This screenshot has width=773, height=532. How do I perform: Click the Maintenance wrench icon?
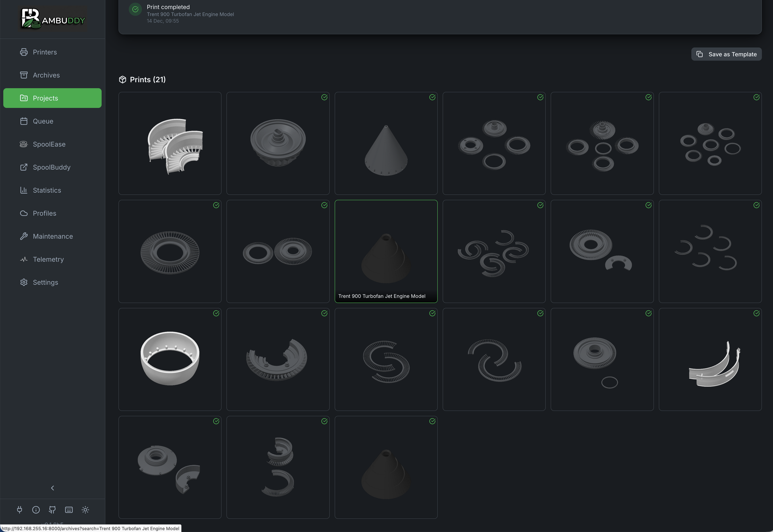pyautogui.click(x=24, y=236)
